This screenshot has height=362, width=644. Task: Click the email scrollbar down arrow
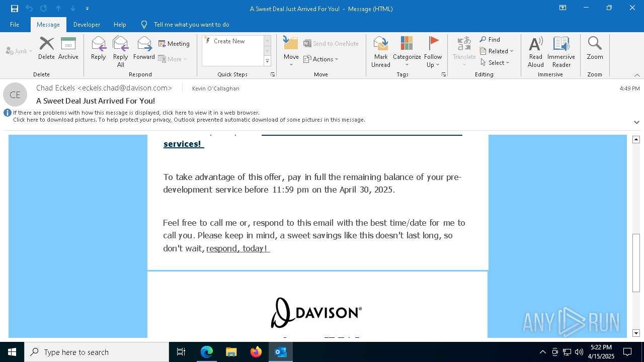(636, 333)
